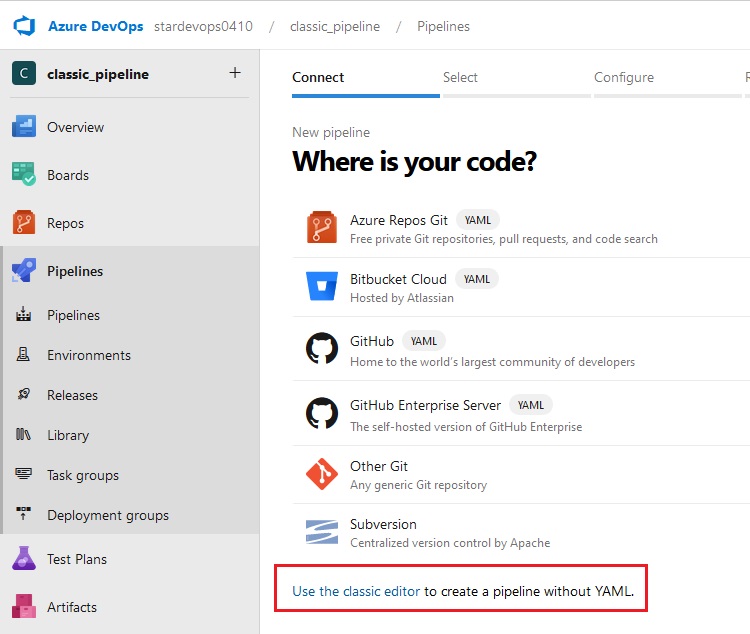Click the Artifacts icon in the sidebar
750x634 pixels.
pyautogui.click(x=24, y=606)
